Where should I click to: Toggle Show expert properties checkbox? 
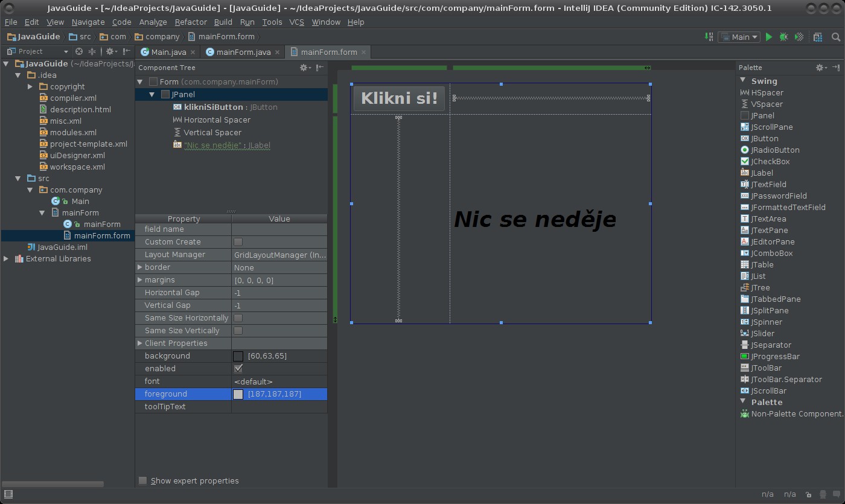tap(143, 480)
